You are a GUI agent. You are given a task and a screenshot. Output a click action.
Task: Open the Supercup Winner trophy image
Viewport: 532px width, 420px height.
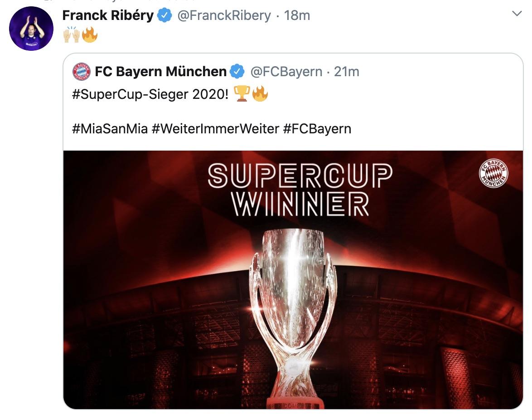293,290
